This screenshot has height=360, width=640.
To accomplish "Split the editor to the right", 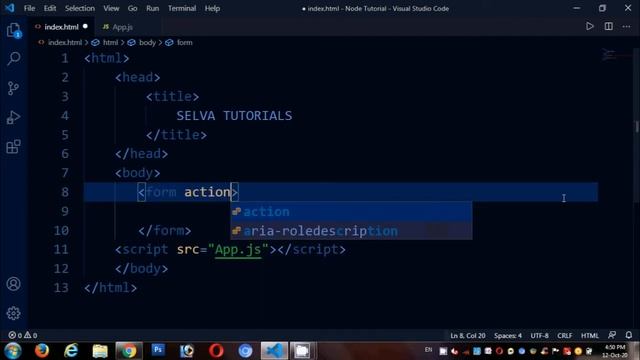I will coord(609,27).
